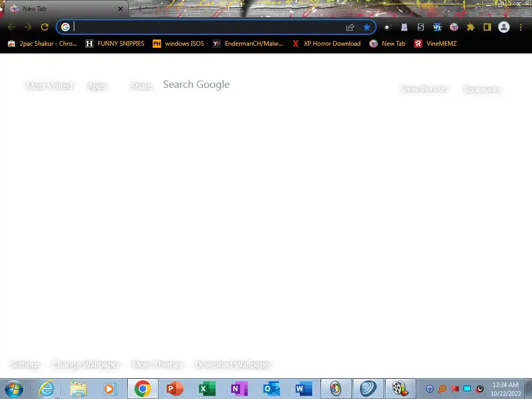This screenshot has width=532, height=399.
Task: Launch Outlook from the taskbar
Action: [x=271, y=389]
